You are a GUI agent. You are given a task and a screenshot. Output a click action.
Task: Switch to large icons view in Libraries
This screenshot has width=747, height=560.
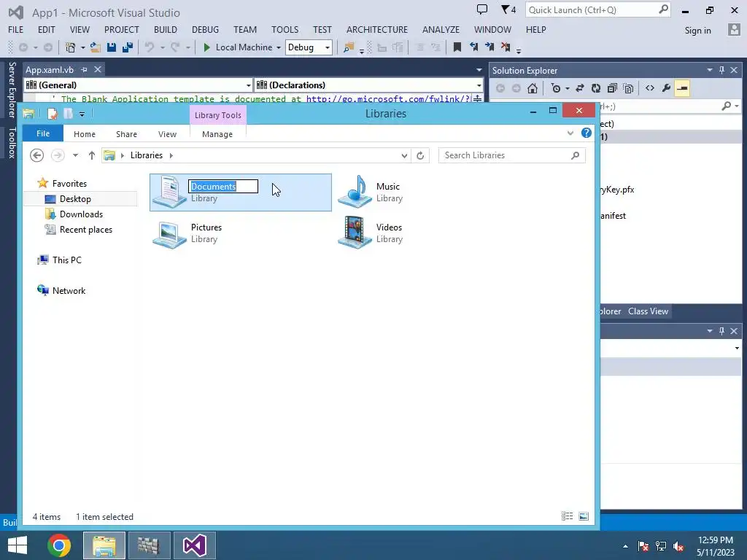pyautogui.click(x=584, y=516)
